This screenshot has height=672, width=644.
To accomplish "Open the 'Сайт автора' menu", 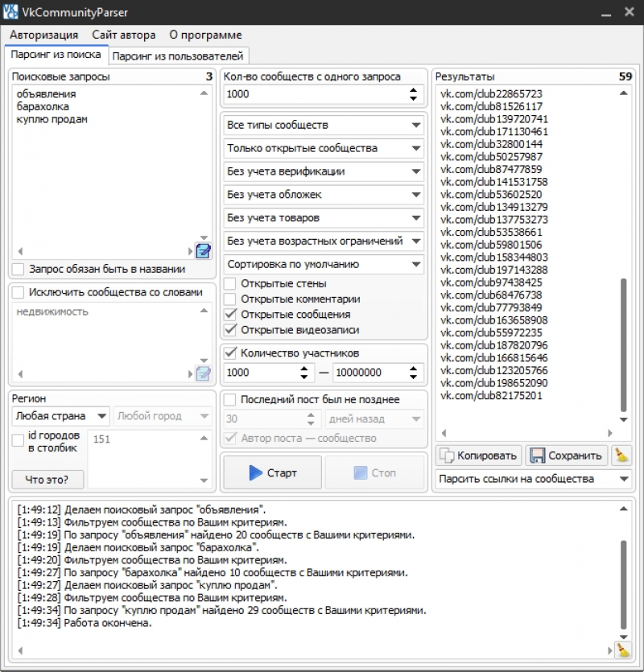I will coord(123,35).
